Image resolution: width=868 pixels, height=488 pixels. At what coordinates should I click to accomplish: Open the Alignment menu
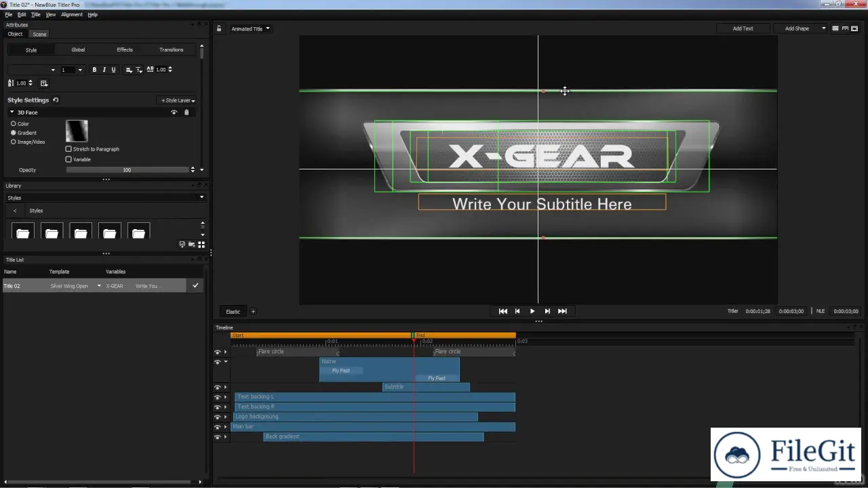(72, 14)
